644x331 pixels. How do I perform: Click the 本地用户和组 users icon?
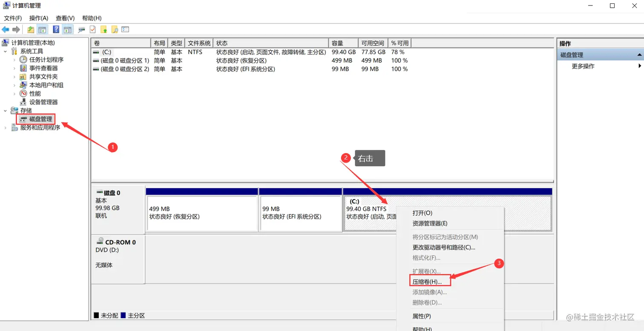pyautogui.click(x=23, y=85)
